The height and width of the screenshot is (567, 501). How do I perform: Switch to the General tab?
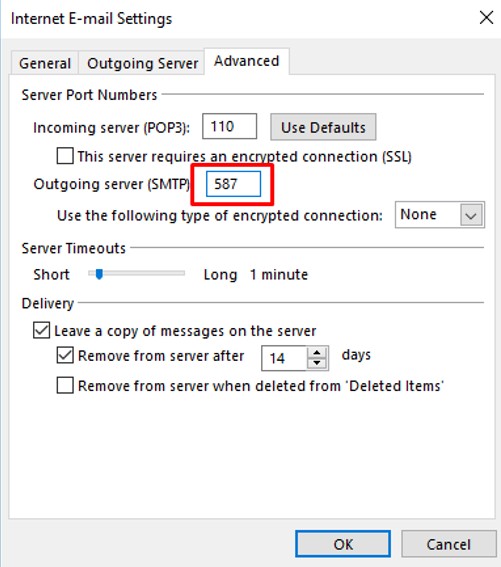(x=44, y=63)
